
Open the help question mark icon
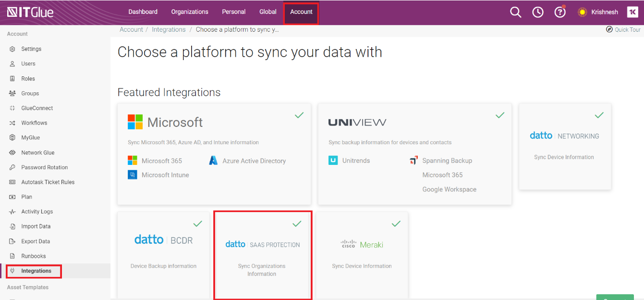[x=560, y=12]
